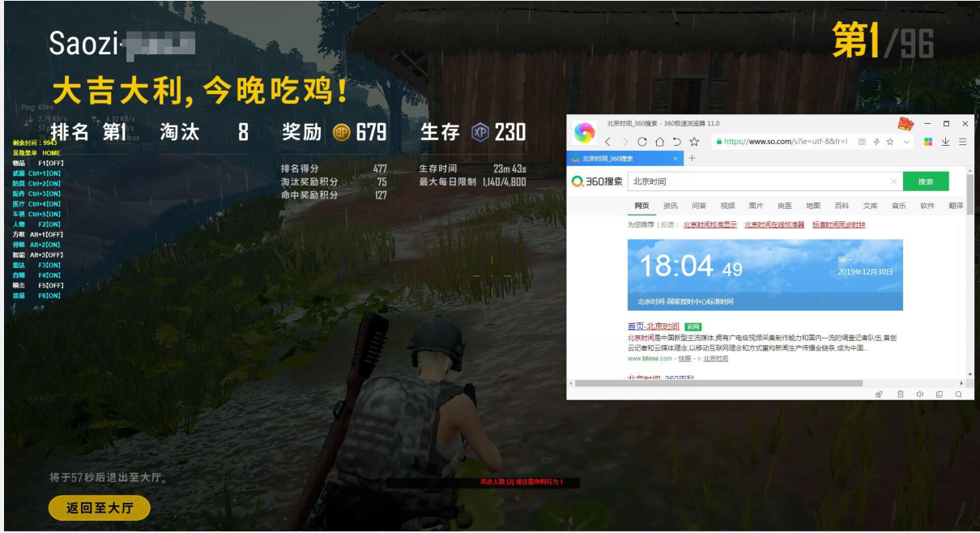Click the www.btime.com green URL
This screenshot has width=980, height=533.
pyautogui.click(x=650, y=358)
